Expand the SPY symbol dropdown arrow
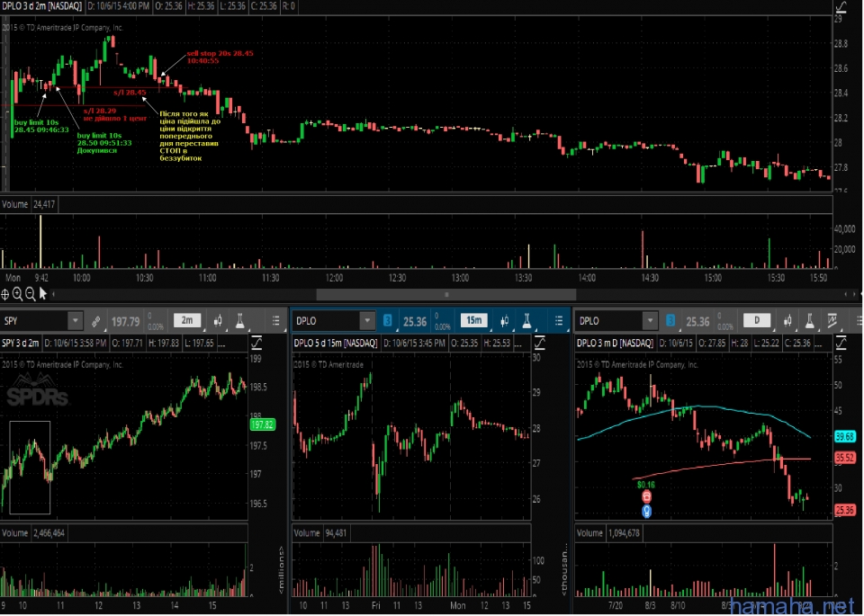The width and height of the screenshot is (864, 616). [76, 321]
